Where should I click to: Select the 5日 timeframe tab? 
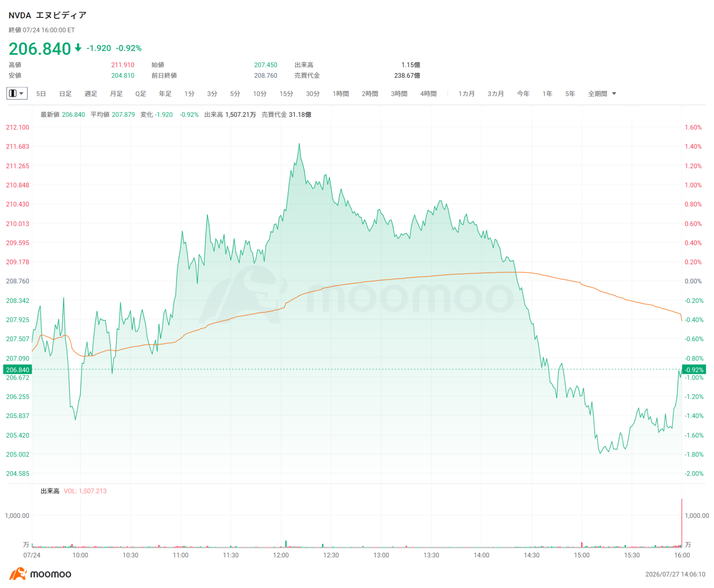41,94
